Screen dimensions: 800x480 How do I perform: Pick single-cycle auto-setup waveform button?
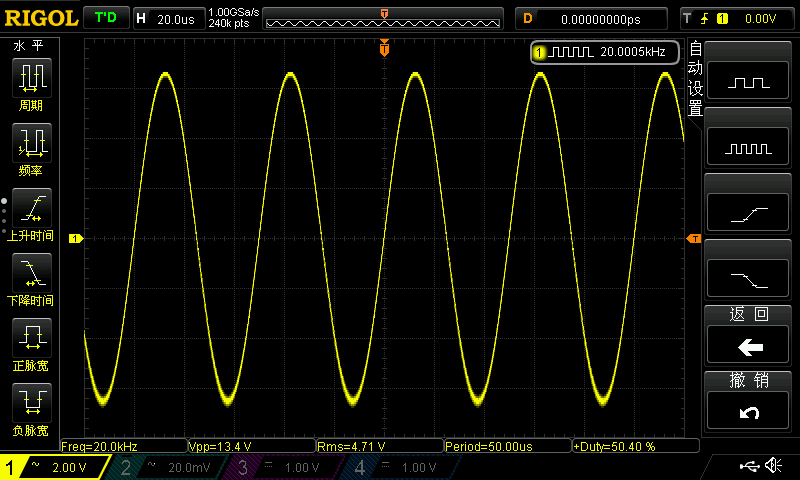(x=748, y=81)
